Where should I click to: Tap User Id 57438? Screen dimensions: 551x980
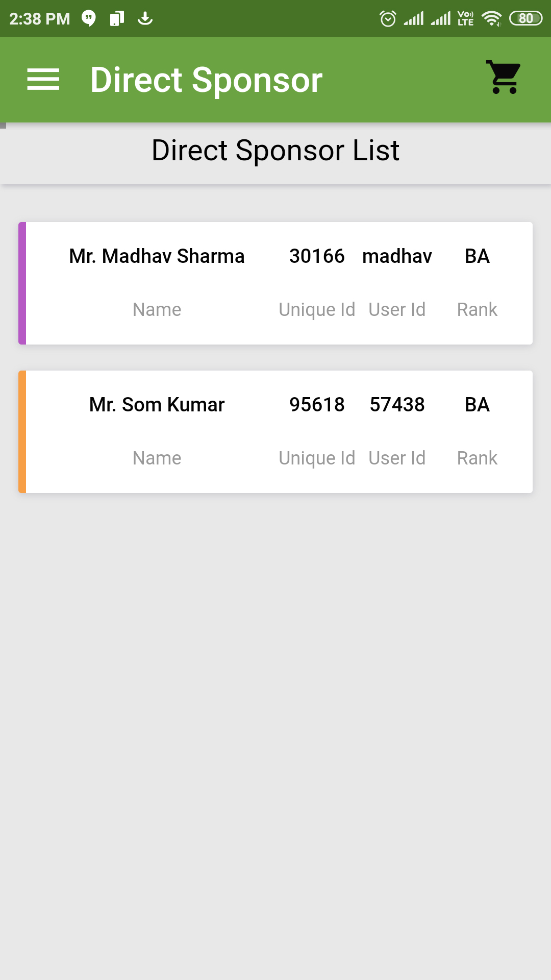point(397,405)
